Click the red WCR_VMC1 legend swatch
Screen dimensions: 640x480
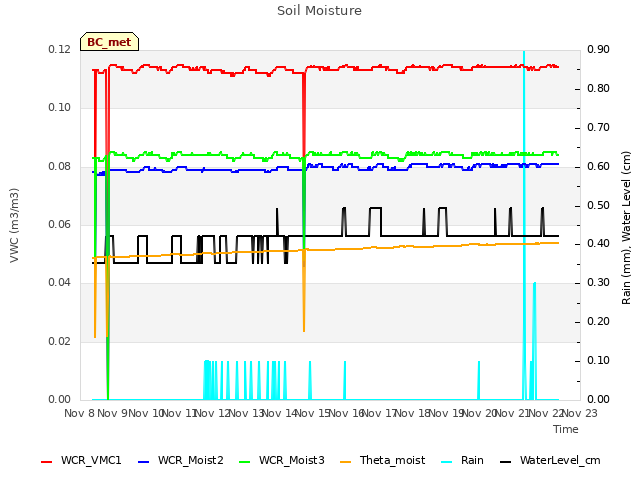point(47,462)
